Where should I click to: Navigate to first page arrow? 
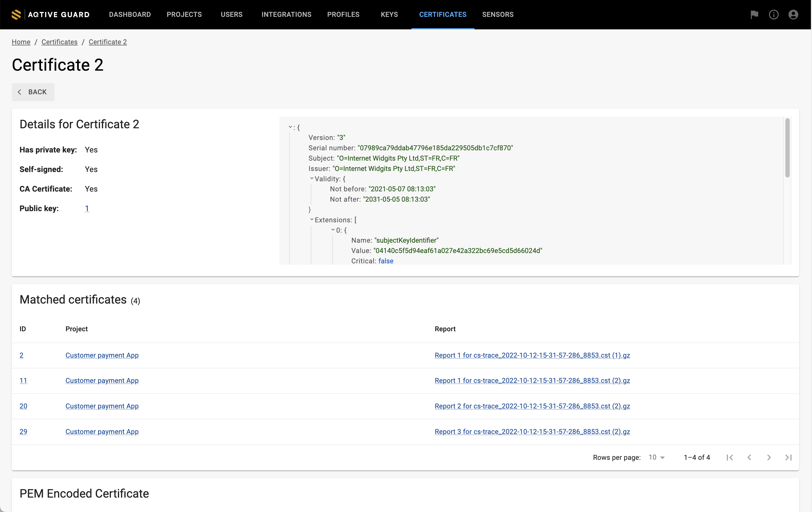[729, 457]
